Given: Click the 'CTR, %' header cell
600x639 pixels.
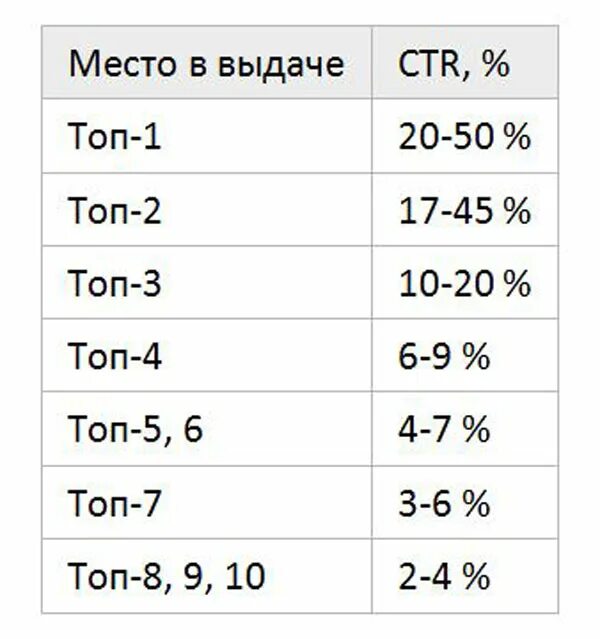Looking at the screenshot, I should [x=465, y=62].
